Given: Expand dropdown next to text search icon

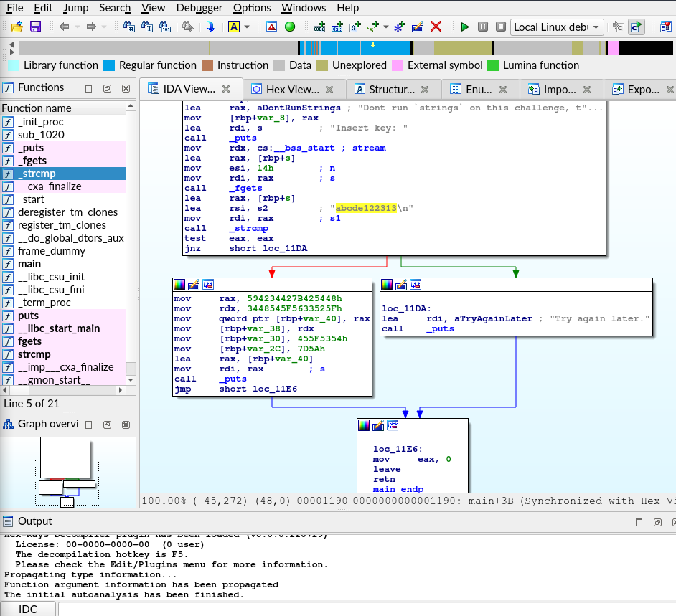Looking at the screenshot, I should pos(247,27).
